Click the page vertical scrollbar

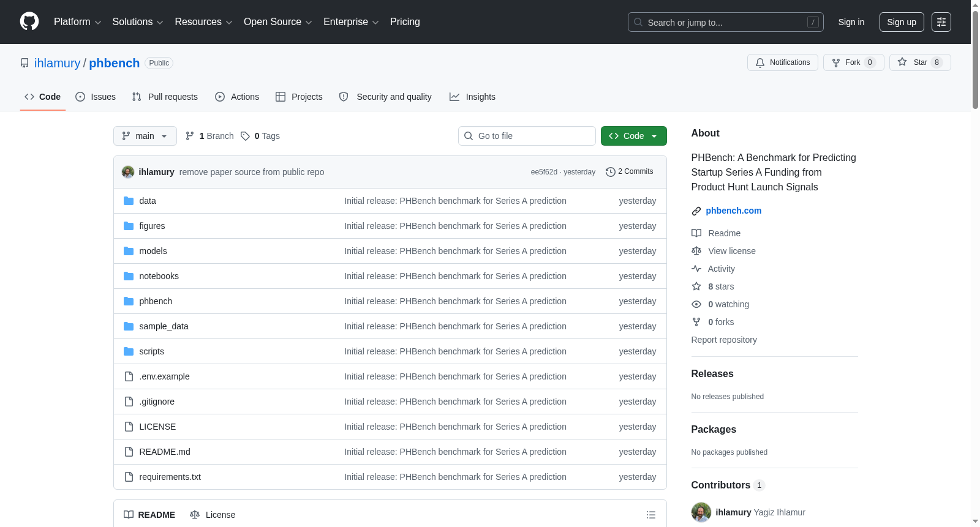(x=975, y=60)
